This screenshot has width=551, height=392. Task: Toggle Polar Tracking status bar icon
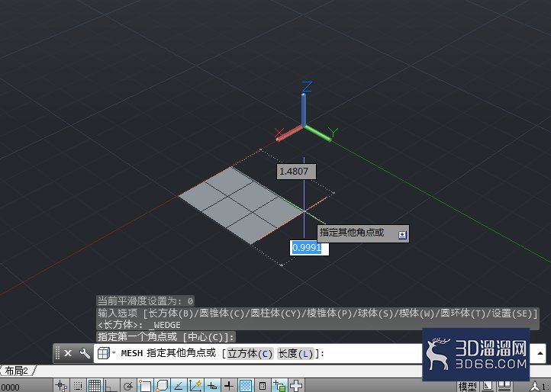click(x=128, y=386)
